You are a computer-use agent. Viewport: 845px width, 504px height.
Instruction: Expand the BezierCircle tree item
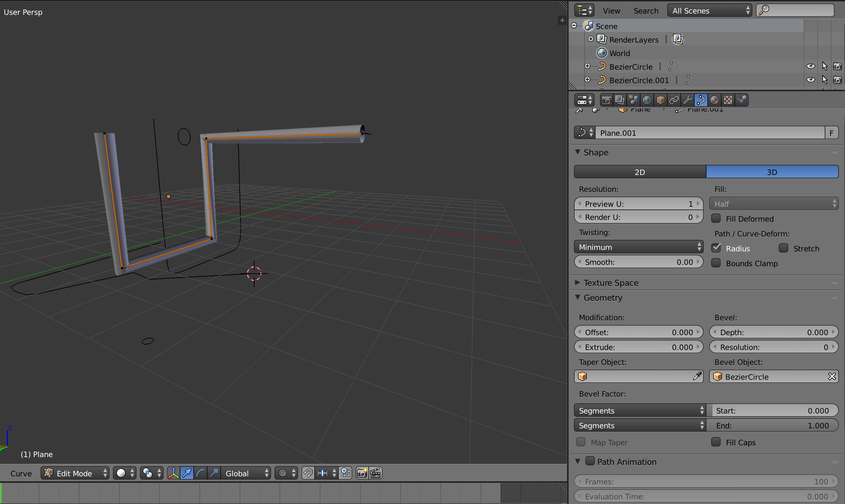tap(587, 66)
